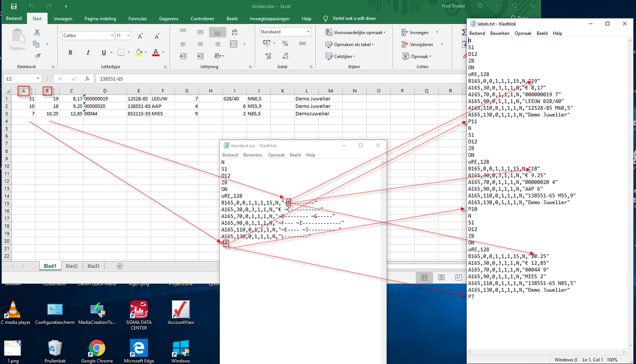636x364 pixels.
Task: Select the Format Painter brush icon
Action: pyautogui.click(x=37, y=56)
